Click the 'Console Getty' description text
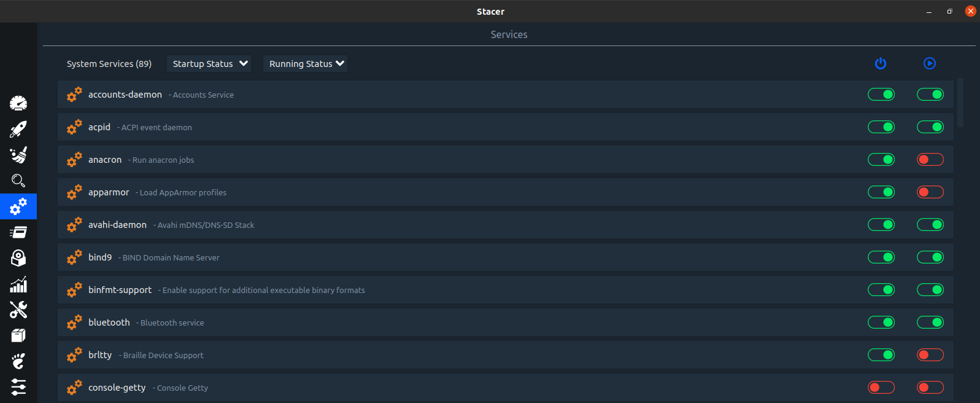 point(183,388)
